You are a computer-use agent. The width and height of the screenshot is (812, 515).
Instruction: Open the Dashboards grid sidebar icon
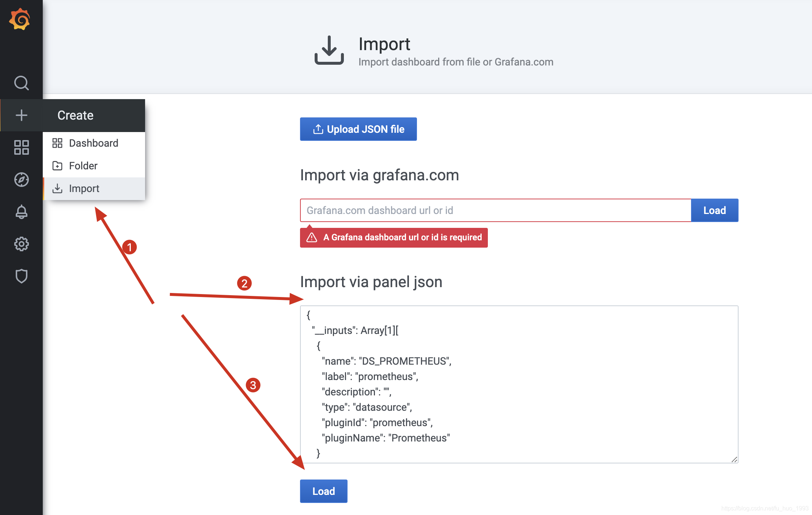point(21,147)
